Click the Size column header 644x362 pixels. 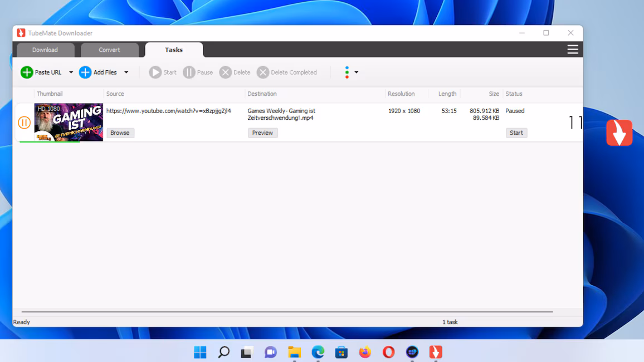tap(494, 94)
